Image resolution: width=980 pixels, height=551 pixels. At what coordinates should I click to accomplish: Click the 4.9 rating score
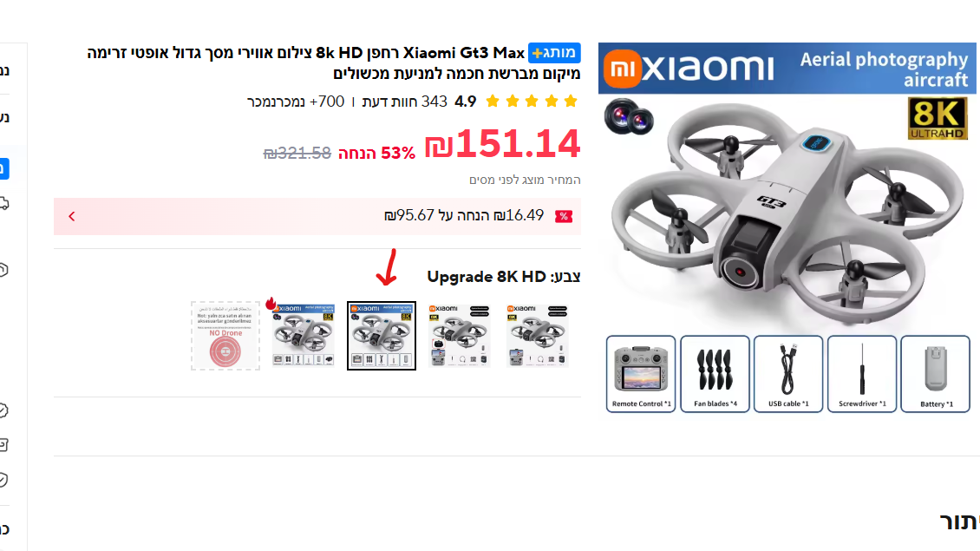(x=466, y=102)
